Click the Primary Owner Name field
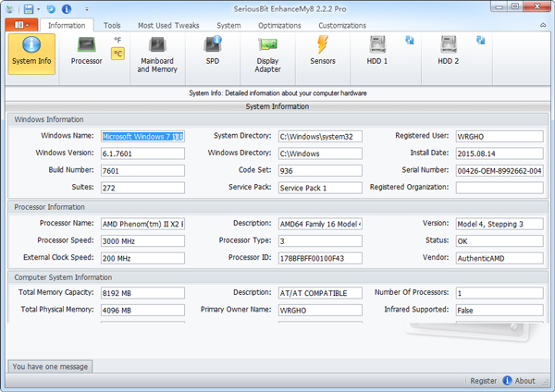The width and height of the screenshot is (555, 392). (320, 311)
